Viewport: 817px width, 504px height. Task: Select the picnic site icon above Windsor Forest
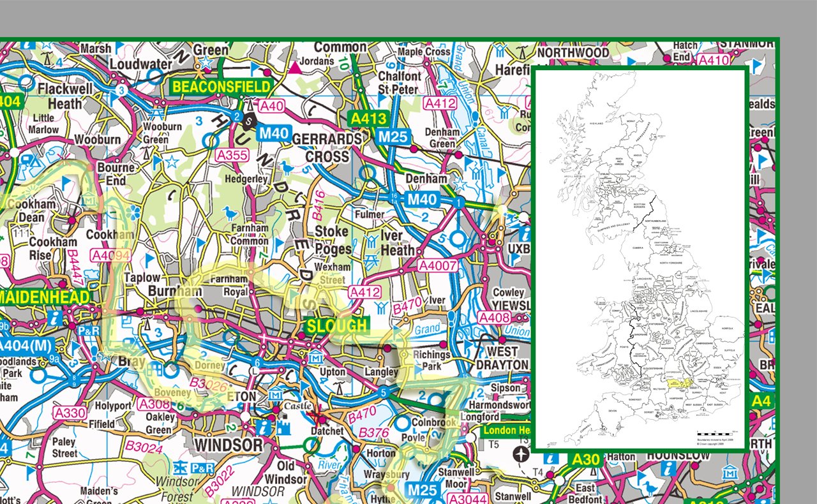(x=179, y=466)
